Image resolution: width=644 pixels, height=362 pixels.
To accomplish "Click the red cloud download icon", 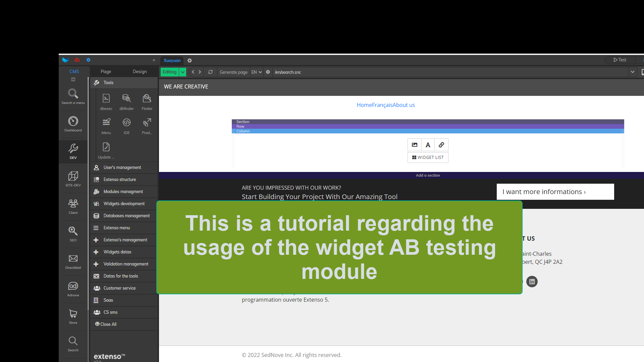I will pos(77,60).
